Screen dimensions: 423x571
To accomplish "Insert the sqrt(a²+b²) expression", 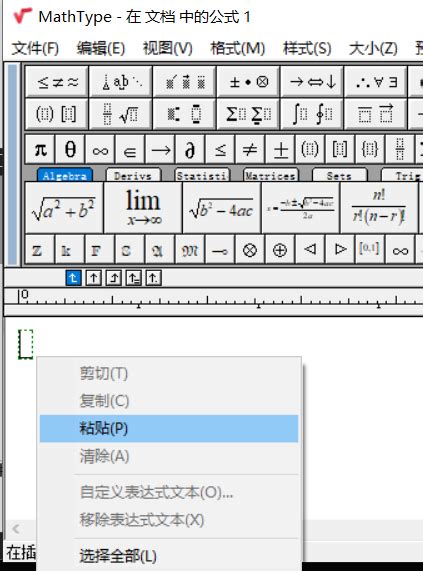I will click(64, 208).
